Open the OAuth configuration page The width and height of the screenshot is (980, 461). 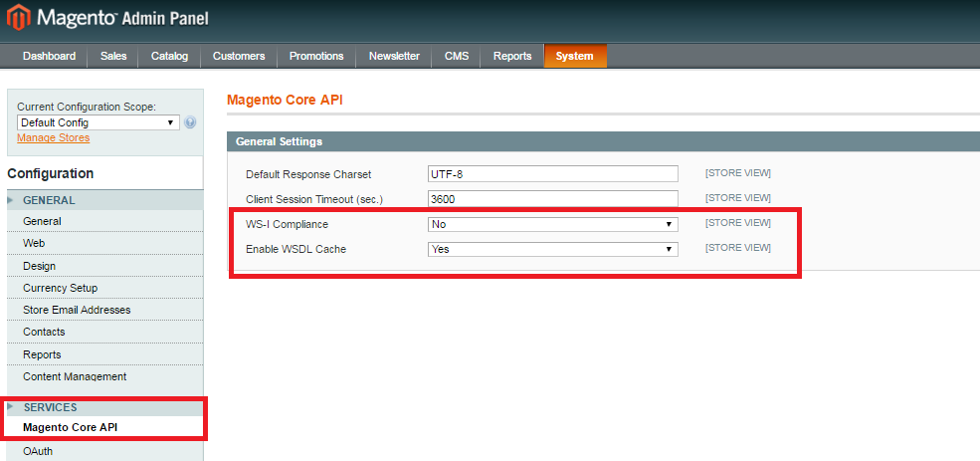(x=38, y=451)
